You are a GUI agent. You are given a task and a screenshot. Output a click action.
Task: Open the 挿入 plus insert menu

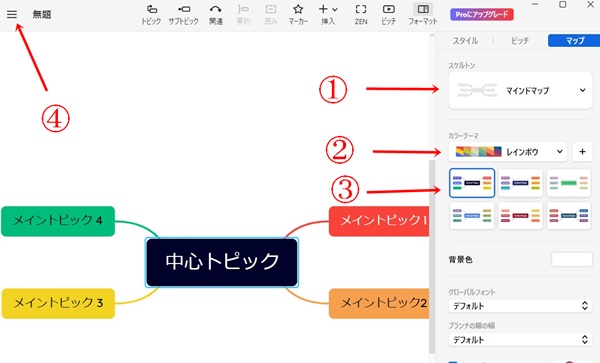(x=328, y=15)
